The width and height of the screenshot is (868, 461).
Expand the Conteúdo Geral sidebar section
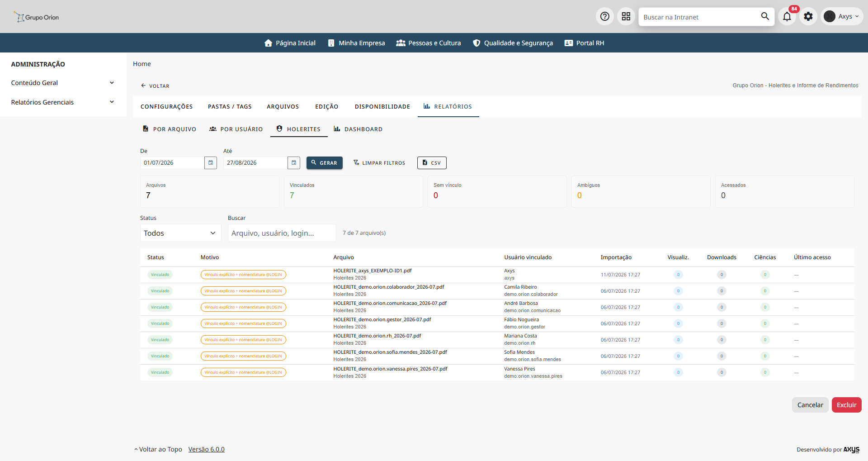point(63,83)
